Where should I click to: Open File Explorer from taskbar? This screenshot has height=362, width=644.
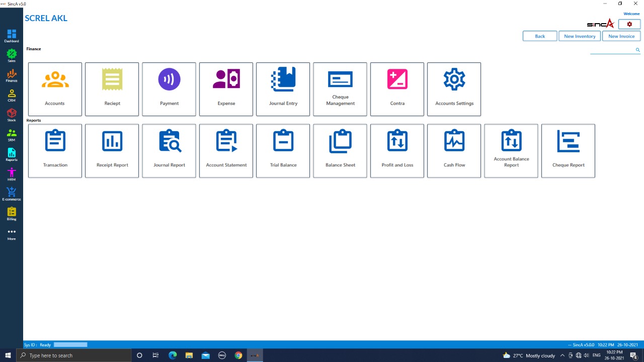[x=189, y=355]
